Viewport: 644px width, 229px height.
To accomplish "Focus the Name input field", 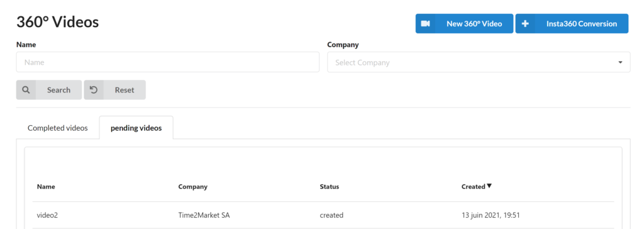I will 167,62.
